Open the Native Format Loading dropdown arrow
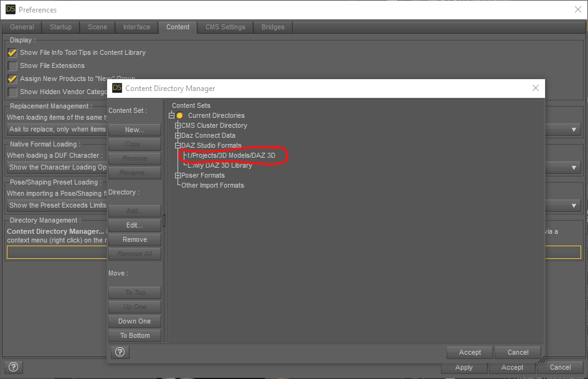The image size is (588, 379). tap(574, 167)
